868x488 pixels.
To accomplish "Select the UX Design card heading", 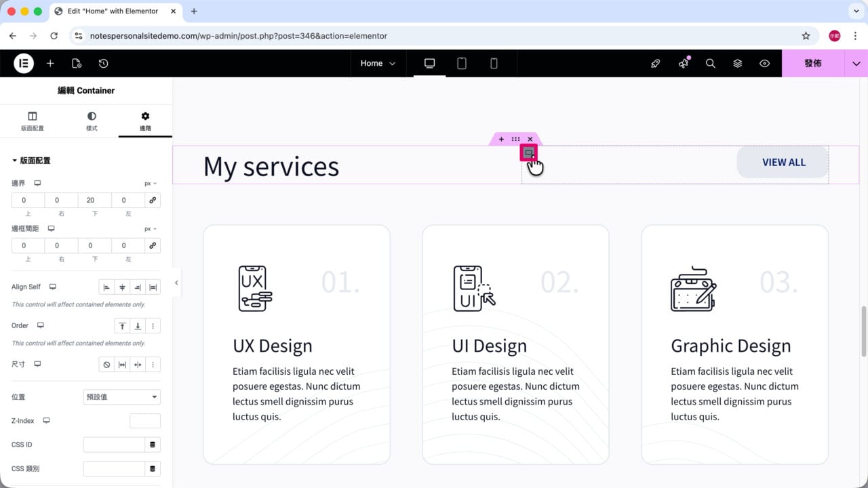I will pyautogui.click(x=273, y=346).
